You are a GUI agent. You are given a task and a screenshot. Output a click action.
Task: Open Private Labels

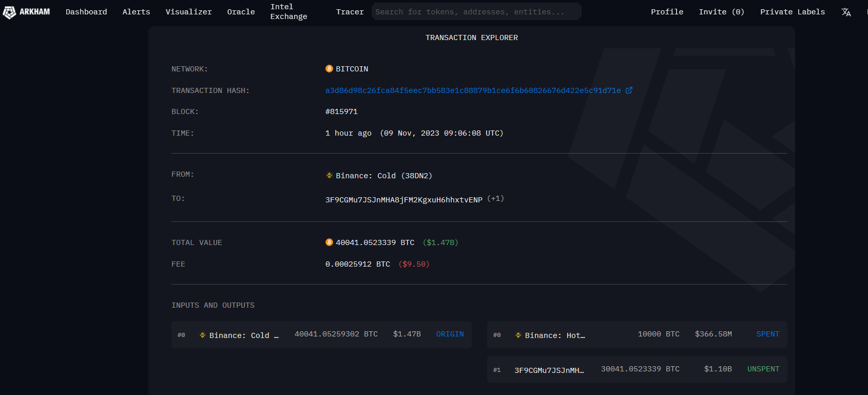793,12
